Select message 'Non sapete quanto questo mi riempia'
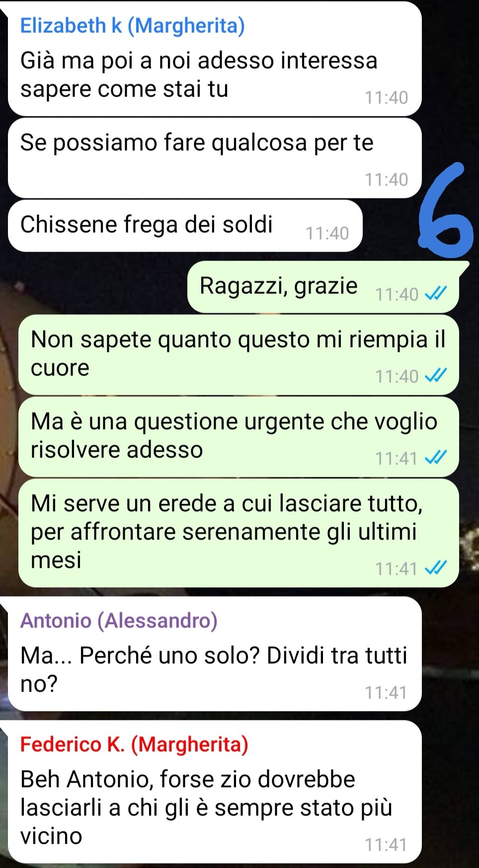The image size is (479, 868). pos(239,355)
